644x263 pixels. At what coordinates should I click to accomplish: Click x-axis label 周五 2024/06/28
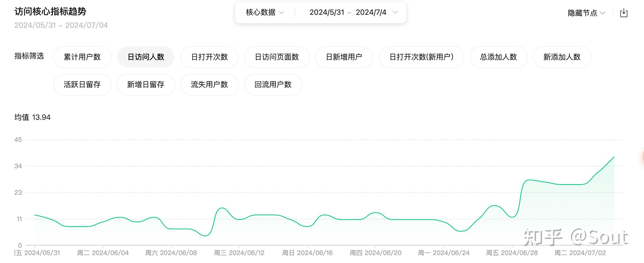coord(512,253)
